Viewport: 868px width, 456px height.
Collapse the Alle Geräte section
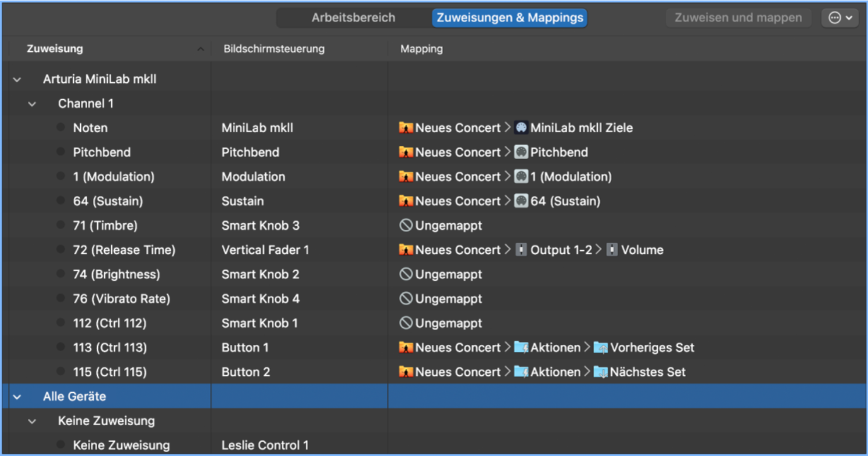(16, 396)
